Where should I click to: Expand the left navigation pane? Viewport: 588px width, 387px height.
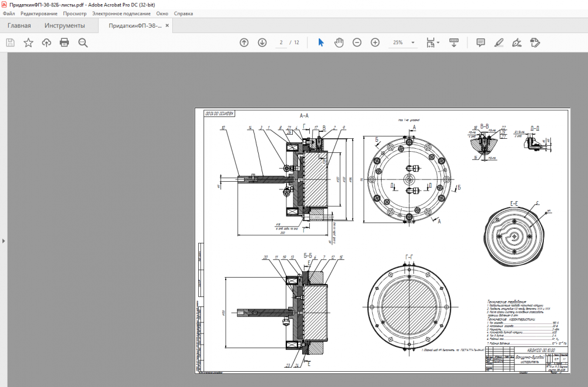[3, 241]
